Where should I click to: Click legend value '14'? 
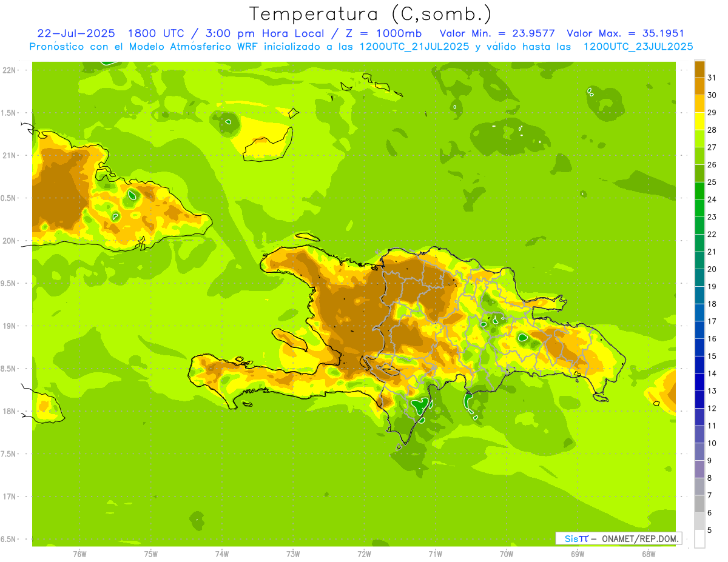pos(712,373)
